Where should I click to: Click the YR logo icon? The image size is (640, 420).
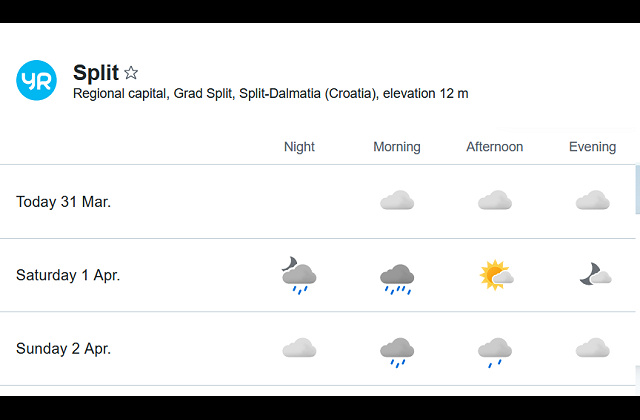point(36,80)
